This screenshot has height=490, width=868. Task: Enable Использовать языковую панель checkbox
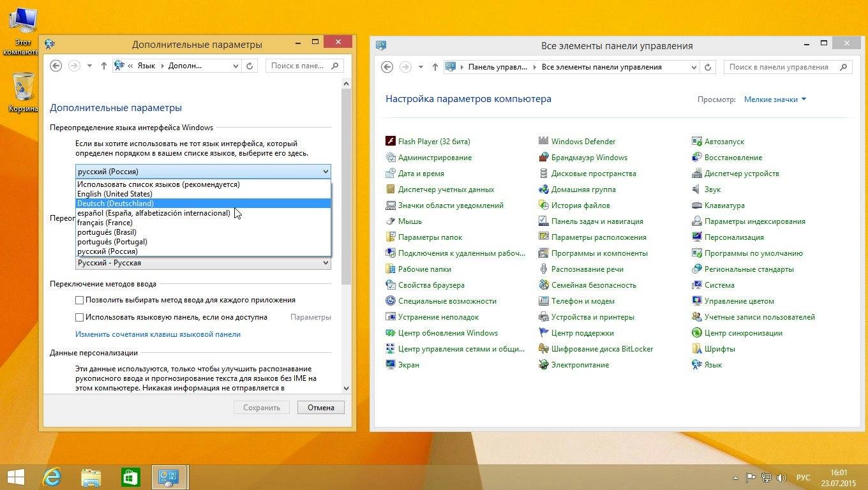click(x=80, y=317)
